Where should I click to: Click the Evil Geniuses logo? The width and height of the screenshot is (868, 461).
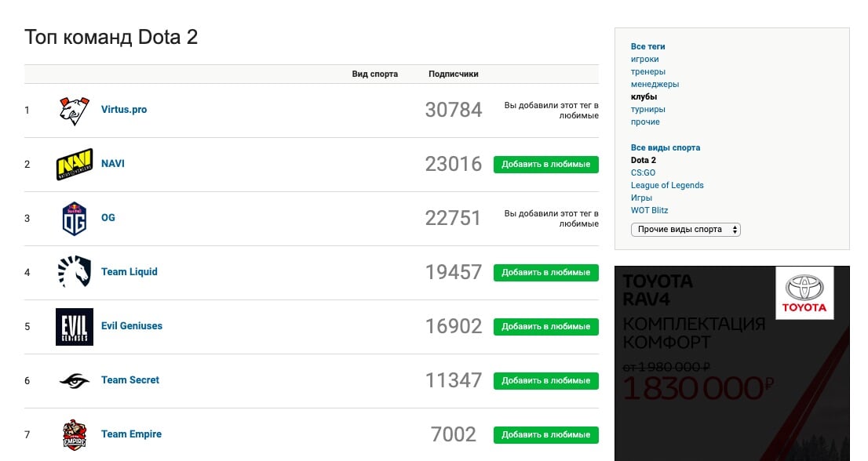75,327
